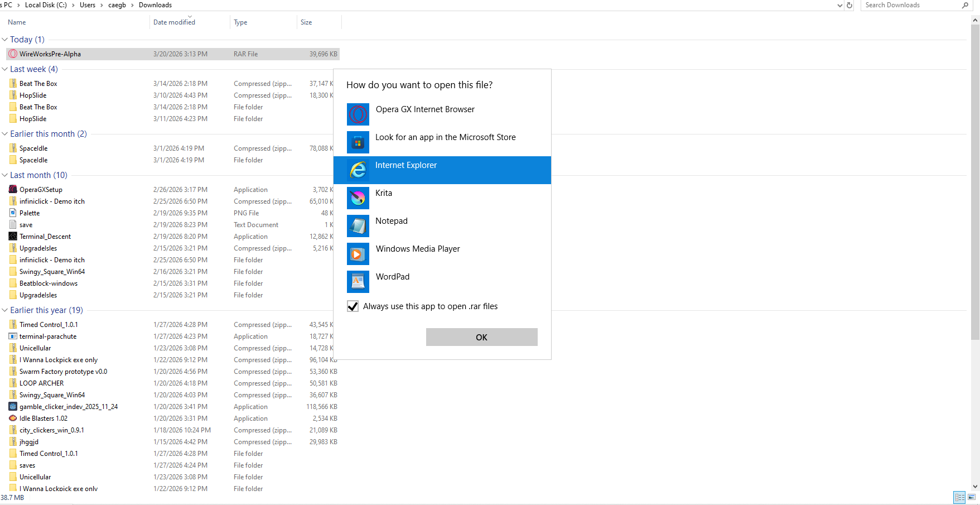Sort files by the Size column
This screenshot has height=505, width=980.
click(x=306, y=22)
